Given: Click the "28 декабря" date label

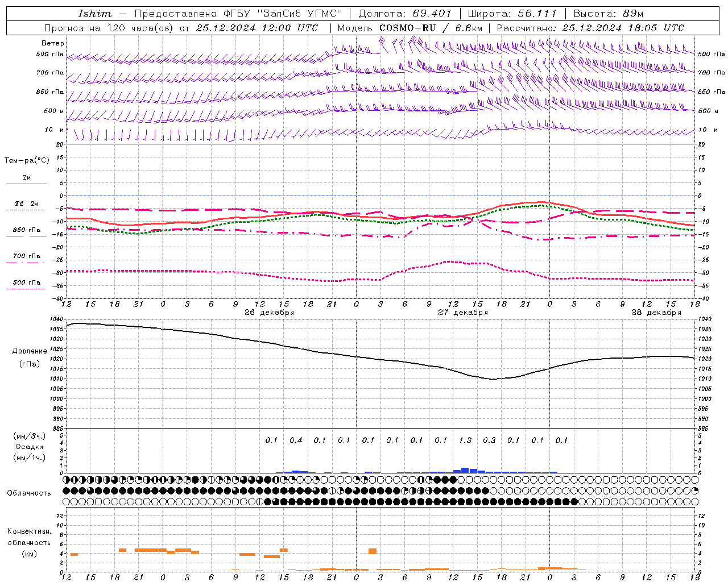Looking at the screenshot, I should [x=656, y=313].
